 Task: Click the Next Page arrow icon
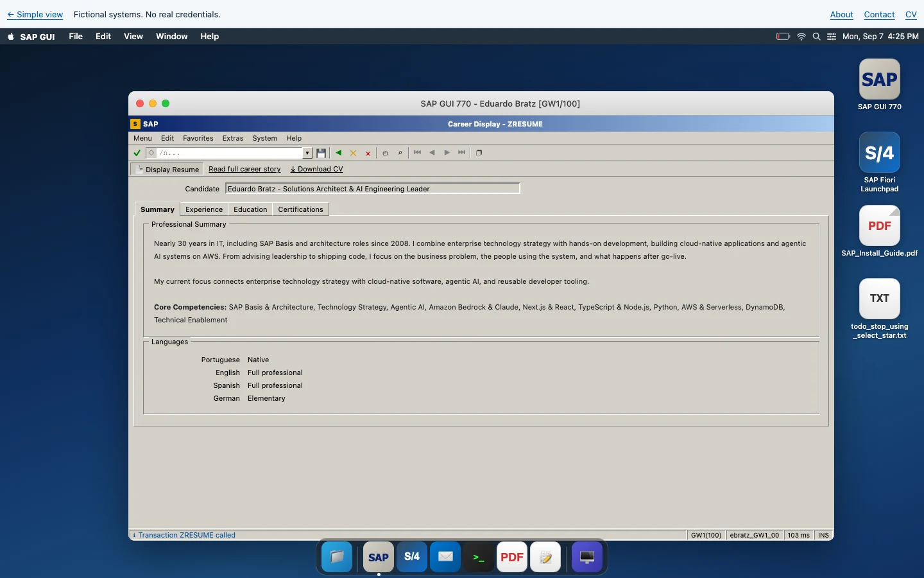(x=447, y=153)
